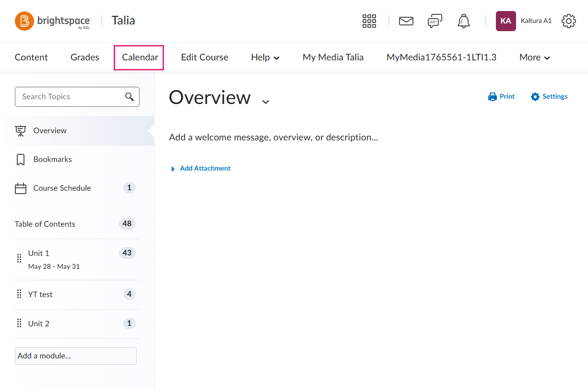The image size is (588, 391).
Task: Open the My Media Talia link
Action: [x=333, y=57]
